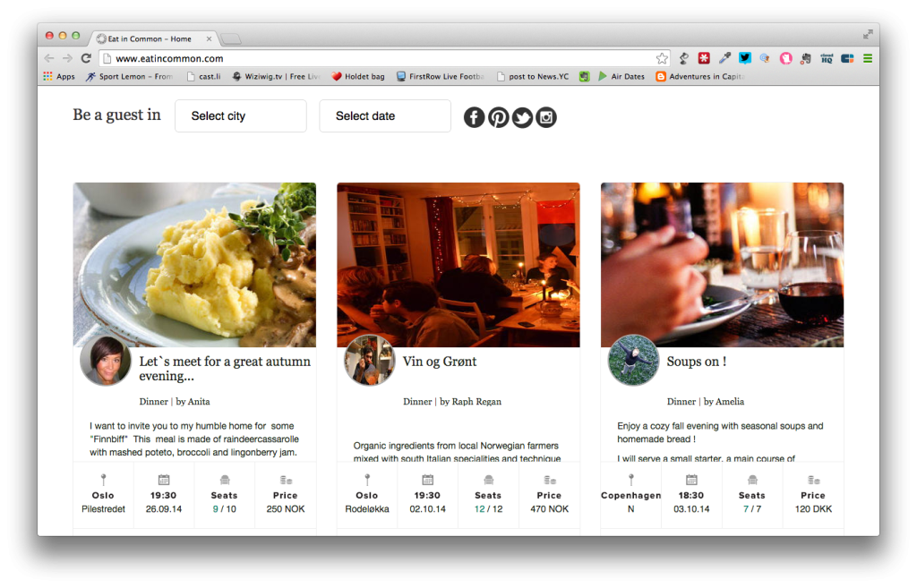This screenshot has width=917, height=588.
Task: Bookmark page with the star icon
Action: click(x=662, y=58)
